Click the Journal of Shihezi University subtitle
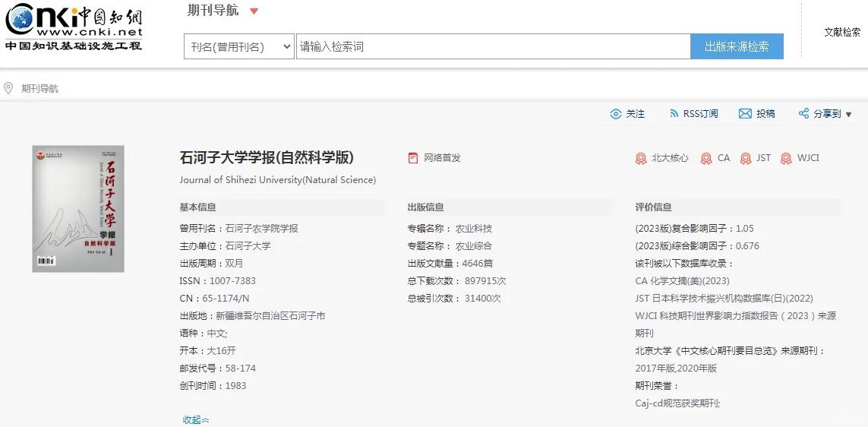The width and height of the screenshot is (868, 427). pyautogui.click(x=278, y=179)
